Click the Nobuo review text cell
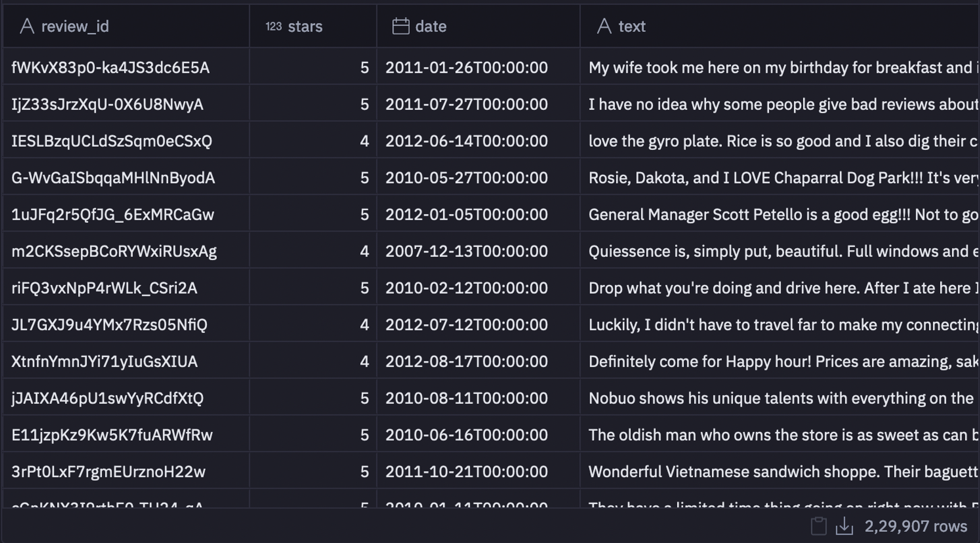 coord(780,398)
